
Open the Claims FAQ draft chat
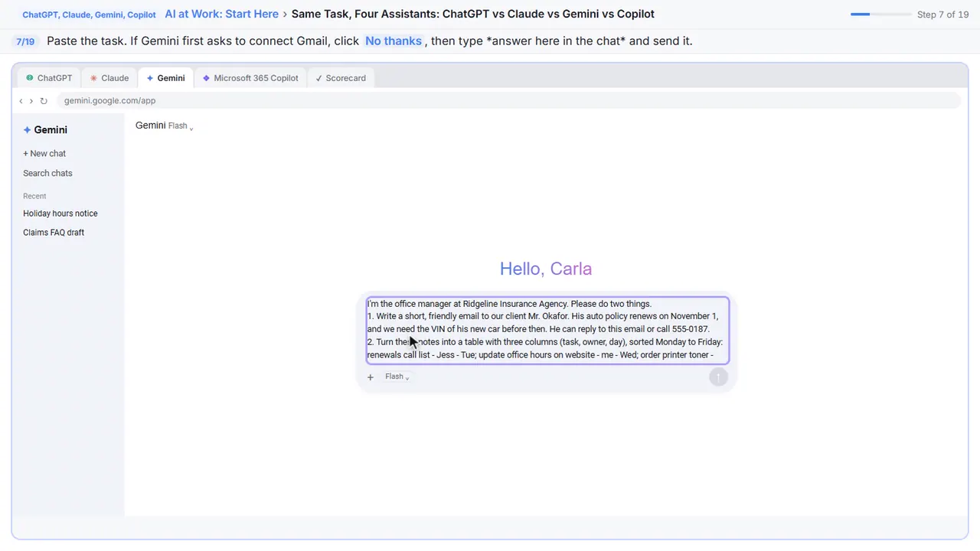click(54, 233)
